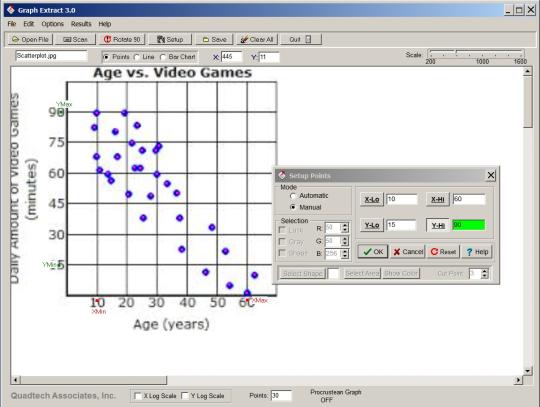540x407 pixels.
Task: Adjust the Cur Point spinner
Action: (485, 274)
